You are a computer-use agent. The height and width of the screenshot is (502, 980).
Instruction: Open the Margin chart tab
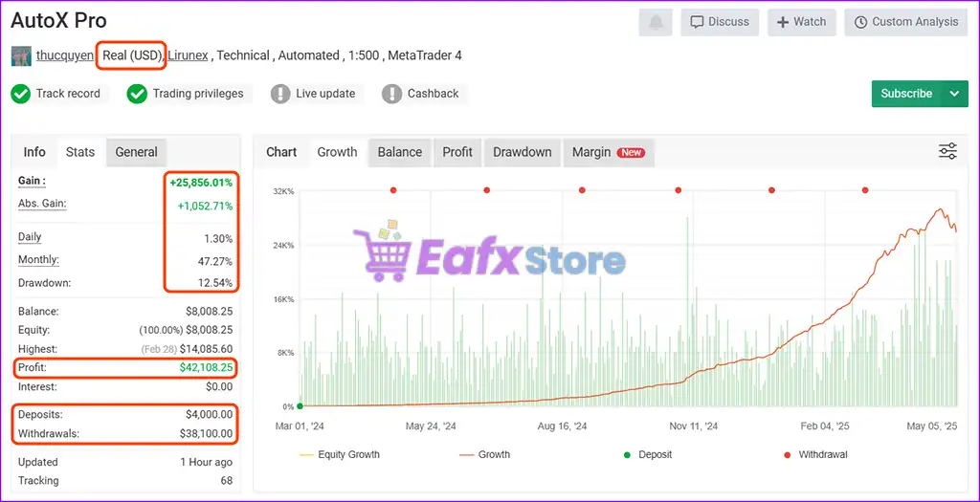[x=609, y=152]
